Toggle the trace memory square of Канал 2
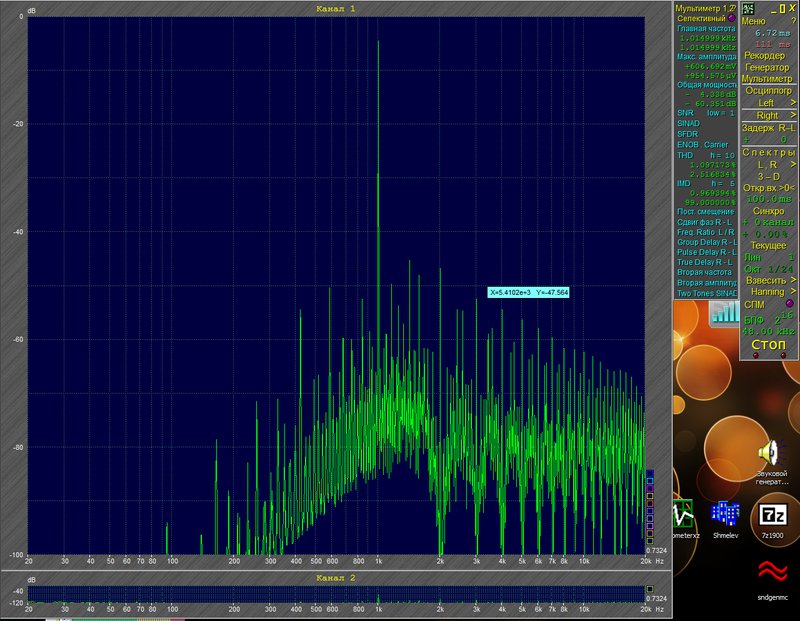Image resolution: width=800 pixels, height=621 pixels. (650, 589)
